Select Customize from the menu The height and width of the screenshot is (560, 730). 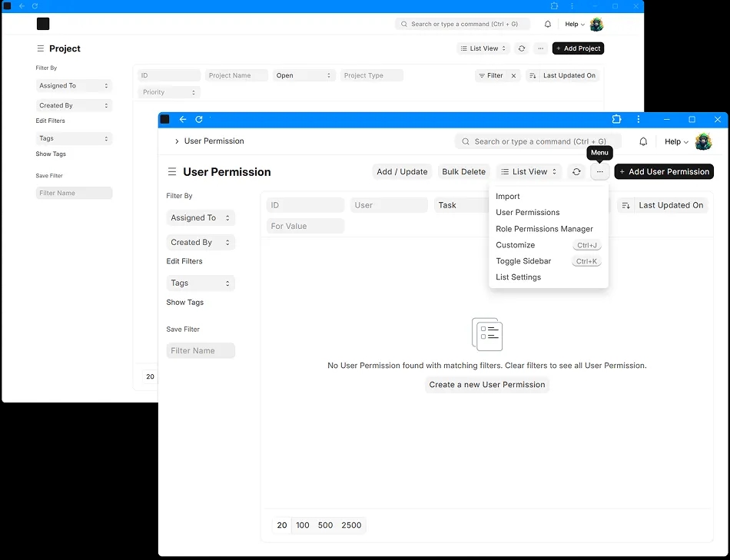tap(549, 245)
